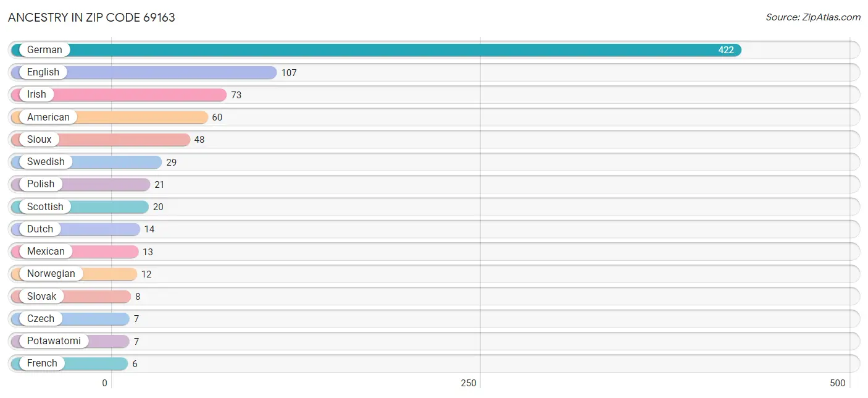The height and width of the screenshot is (398, 868).
Task: Click the x-axis label 250
Action: [x=469, y=383]
